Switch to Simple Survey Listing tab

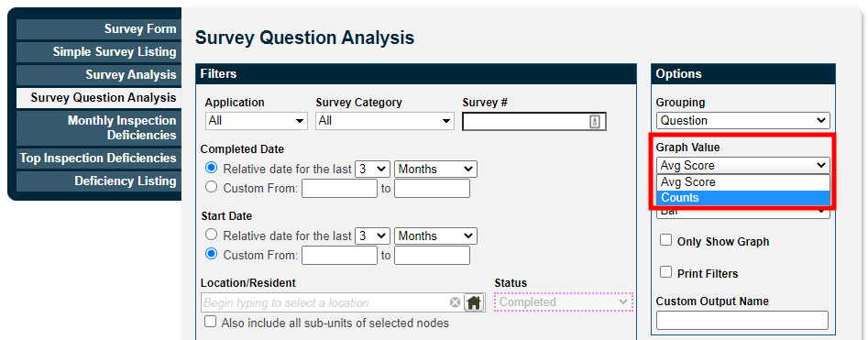tap(99, 52)
